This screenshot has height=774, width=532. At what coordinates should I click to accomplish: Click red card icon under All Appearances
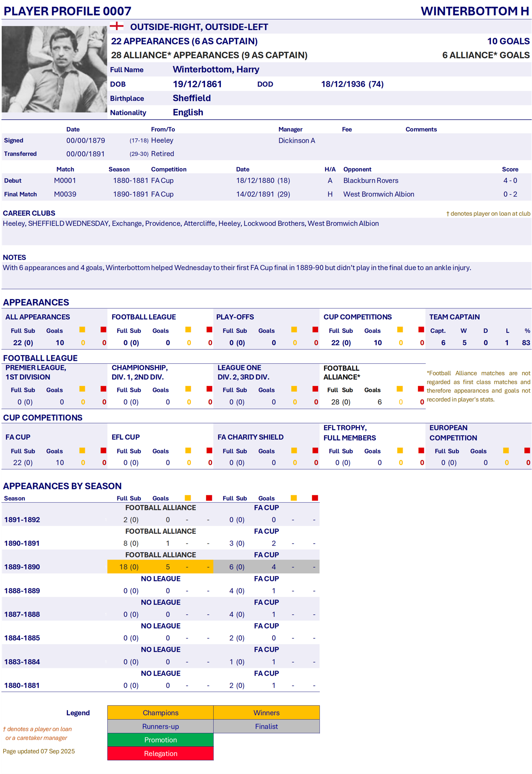103,330
